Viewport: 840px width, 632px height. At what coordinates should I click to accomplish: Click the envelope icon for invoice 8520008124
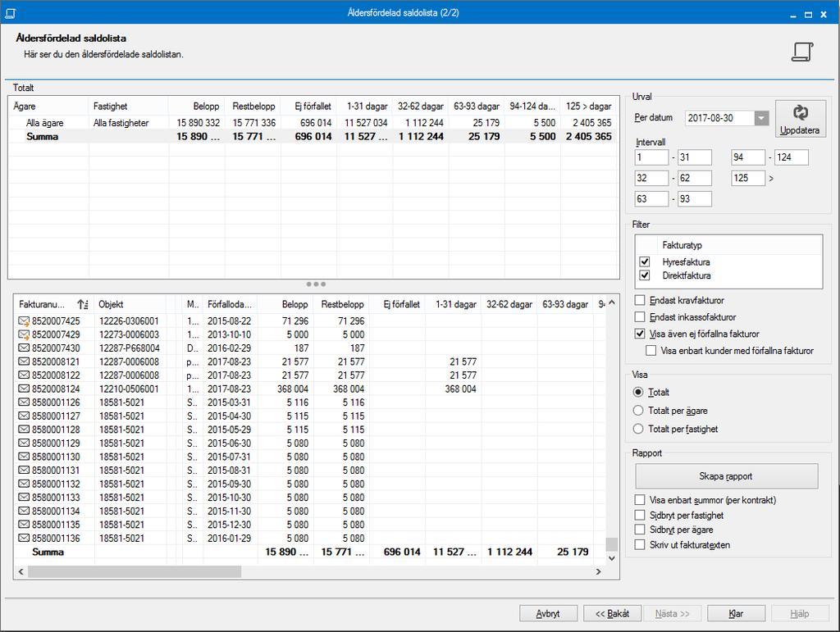click(x=24, y=389)
